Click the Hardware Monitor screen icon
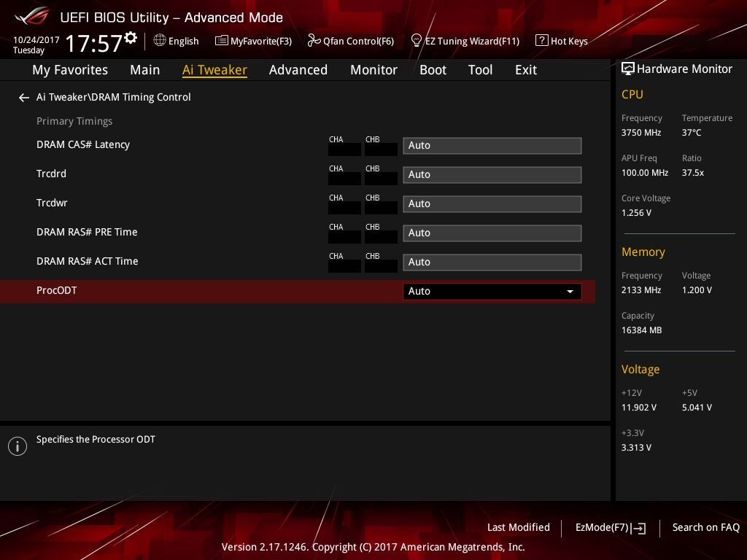Viewport: 747px width, 560px height. pyautogui.click(x=628, y=69)
